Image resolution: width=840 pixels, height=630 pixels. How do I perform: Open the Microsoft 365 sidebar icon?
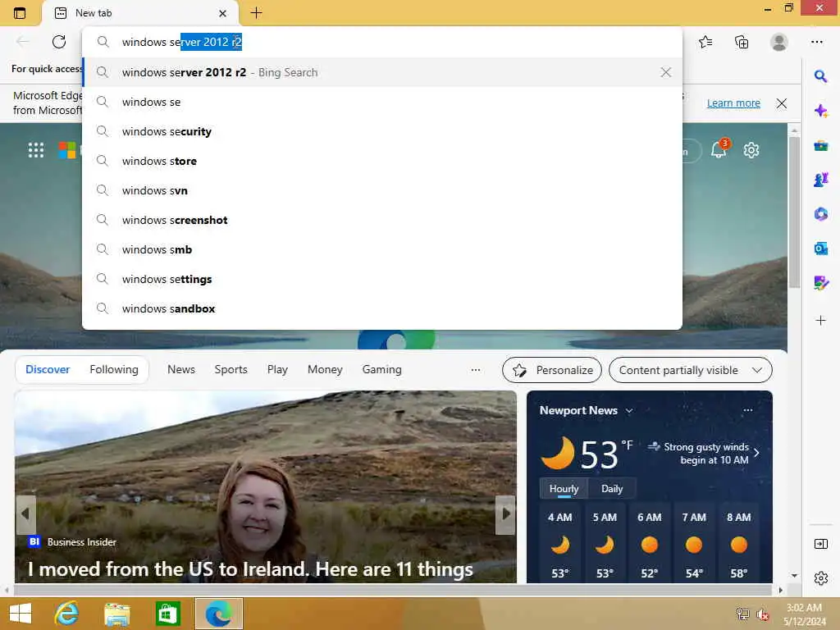pos(820,214)
